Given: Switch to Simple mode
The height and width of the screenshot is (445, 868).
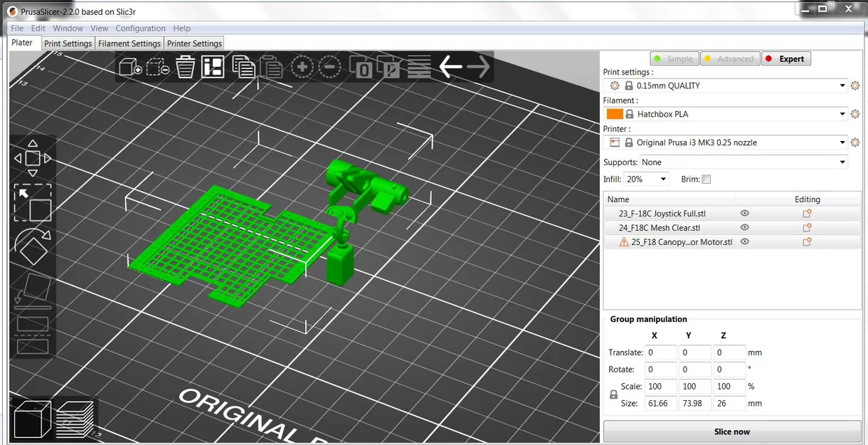Looking at the screenshot, I should coord(674,59).
